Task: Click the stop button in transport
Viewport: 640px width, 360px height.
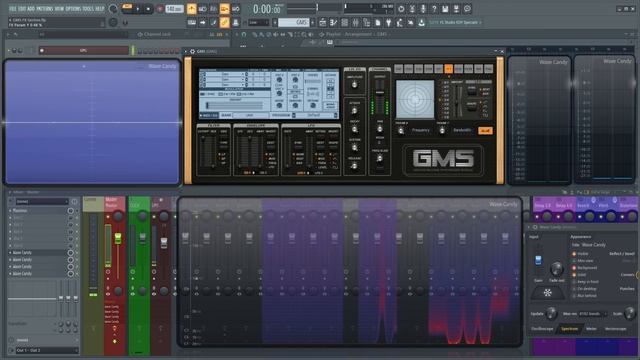Action: point(148,9)
